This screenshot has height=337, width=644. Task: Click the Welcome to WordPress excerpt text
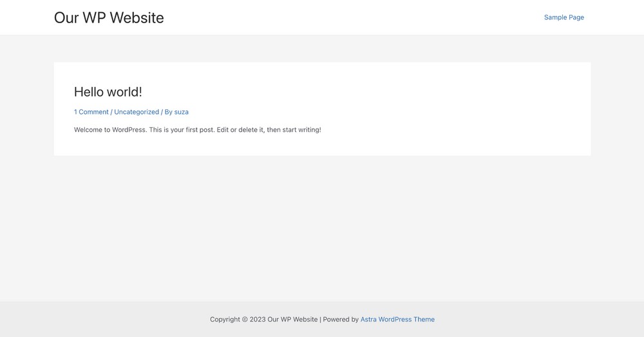pyautogui.click(x=129, y=130)
